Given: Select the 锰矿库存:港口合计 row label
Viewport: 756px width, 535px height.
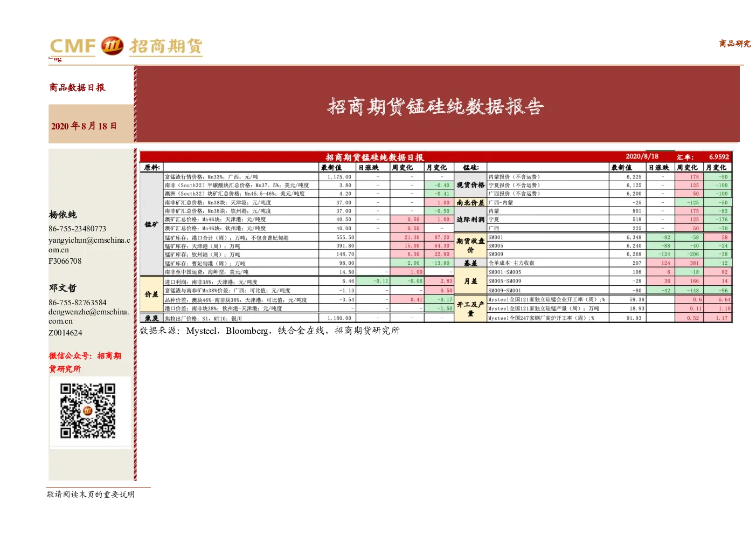Looking at the screenshot, I should click(226, 238).
